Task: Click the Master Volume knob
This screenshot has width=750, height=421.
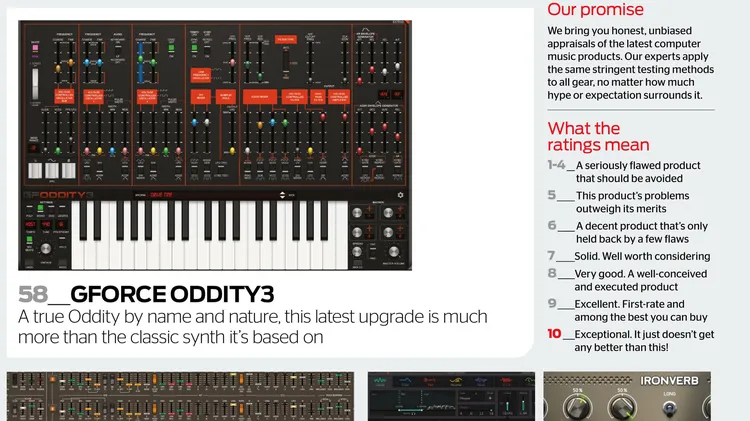Action: [x=394, y=252]
